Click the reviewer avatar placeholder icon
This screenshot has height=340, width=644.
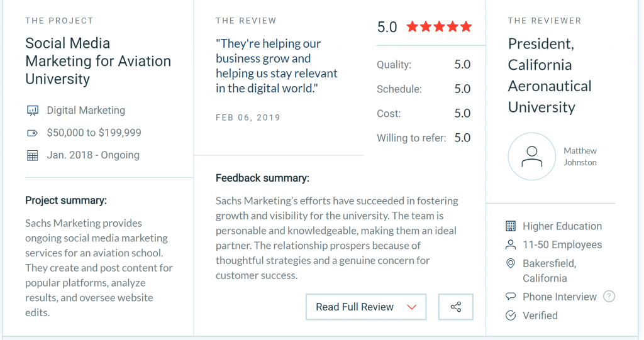(x=532, y=156)
